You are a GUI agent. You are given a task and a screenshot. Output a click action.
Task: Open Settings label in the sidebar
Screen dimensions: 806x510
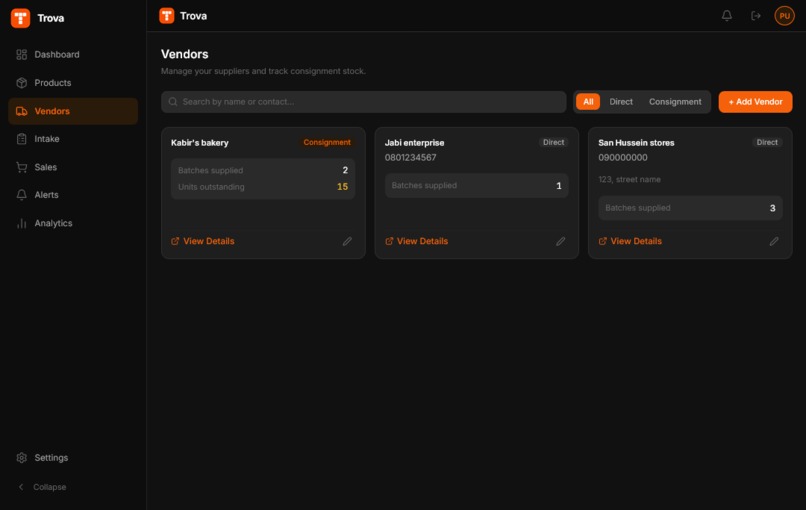tap(51, 458)
